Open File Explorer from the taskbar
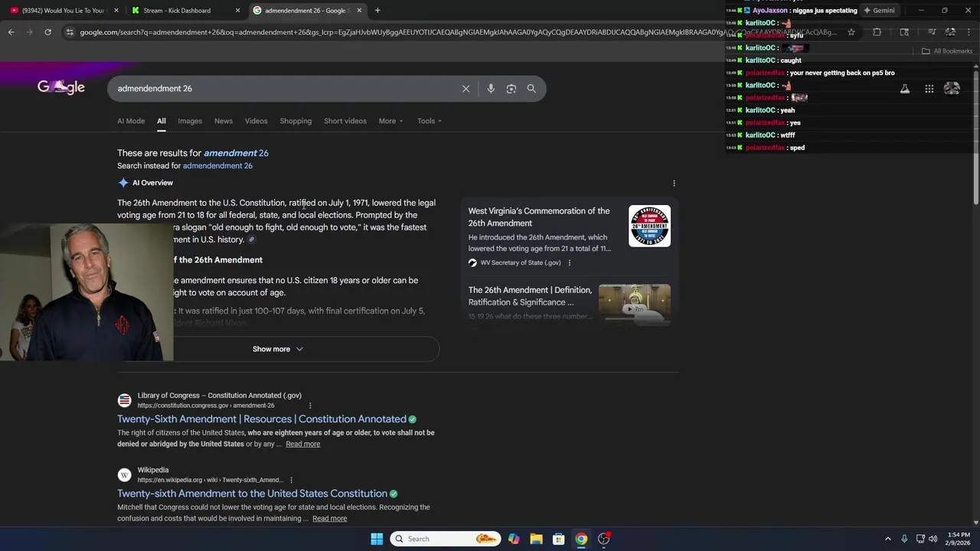 [x=536, y=539]
